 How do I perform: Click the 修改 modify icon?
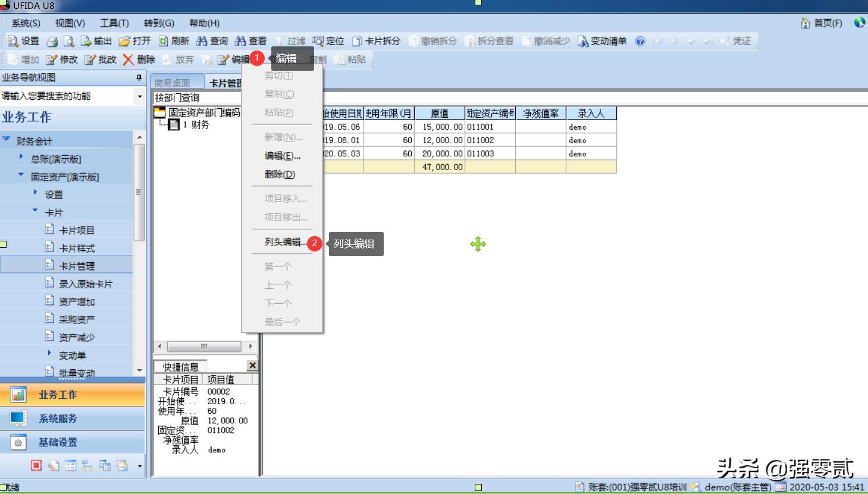click(x=64, y=59)
